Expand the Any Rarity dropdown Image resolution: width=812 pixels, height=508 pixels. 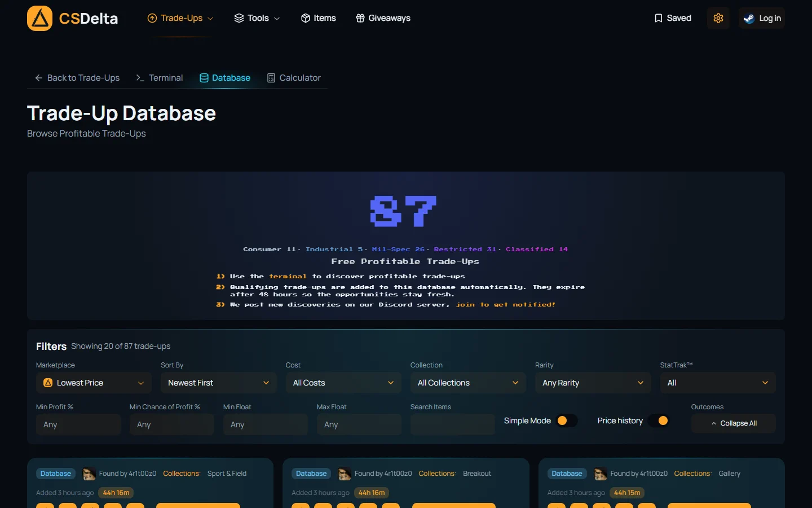click(x=593, y=383)
